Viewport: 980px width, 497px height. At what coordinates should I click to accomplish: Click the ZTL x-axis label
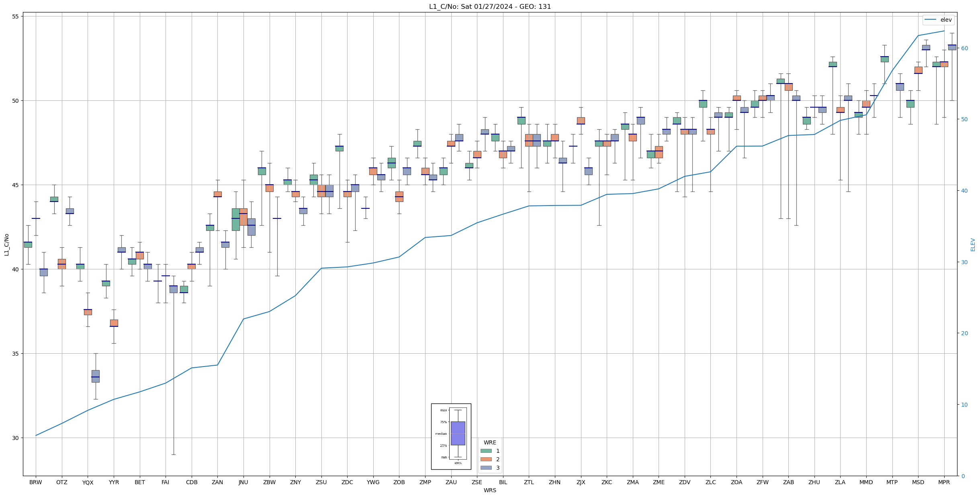[x=529, y=482]
